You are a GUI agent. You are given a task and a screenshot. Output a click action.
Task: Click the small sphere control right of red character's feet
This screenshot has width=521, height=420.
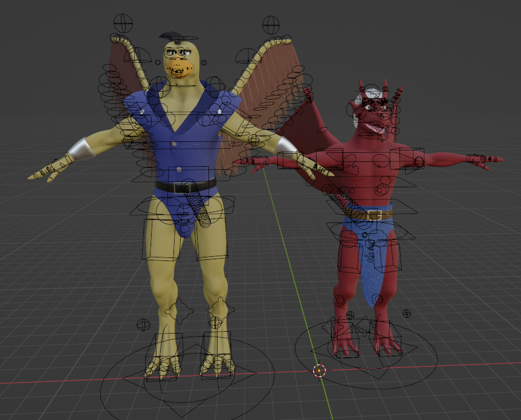(x=407, y=314)
